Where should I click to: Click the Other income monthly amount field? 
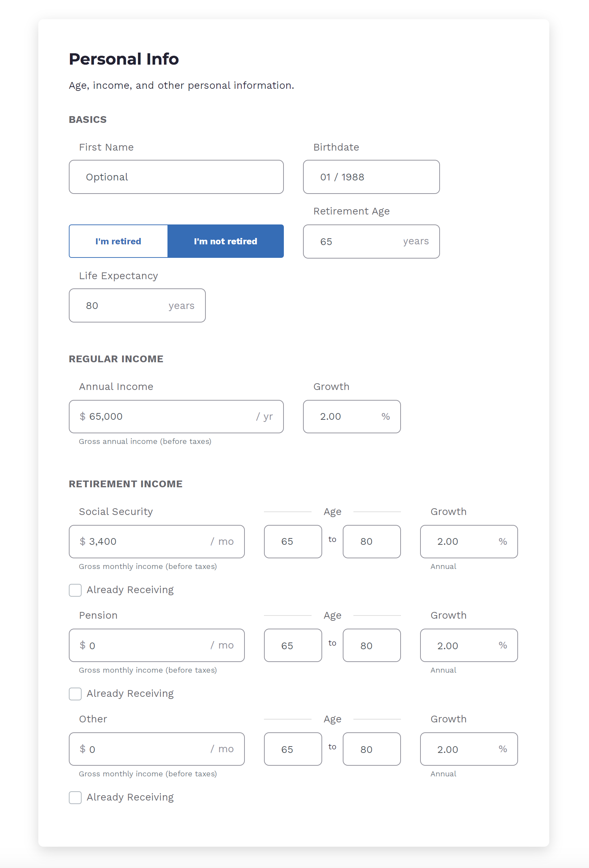(x=156, y=749)
